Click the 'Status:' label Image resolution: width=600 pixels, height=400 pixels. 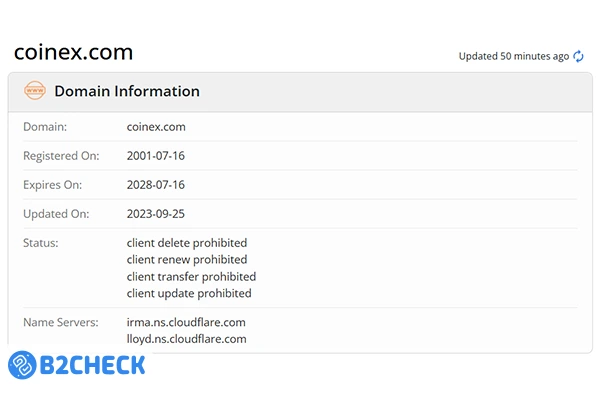(x=41, y=243)
